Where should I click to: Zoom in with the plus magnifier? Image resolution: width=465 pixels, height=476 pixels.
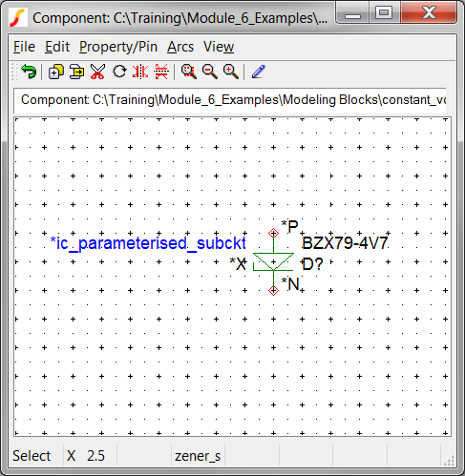coord(231,72)
